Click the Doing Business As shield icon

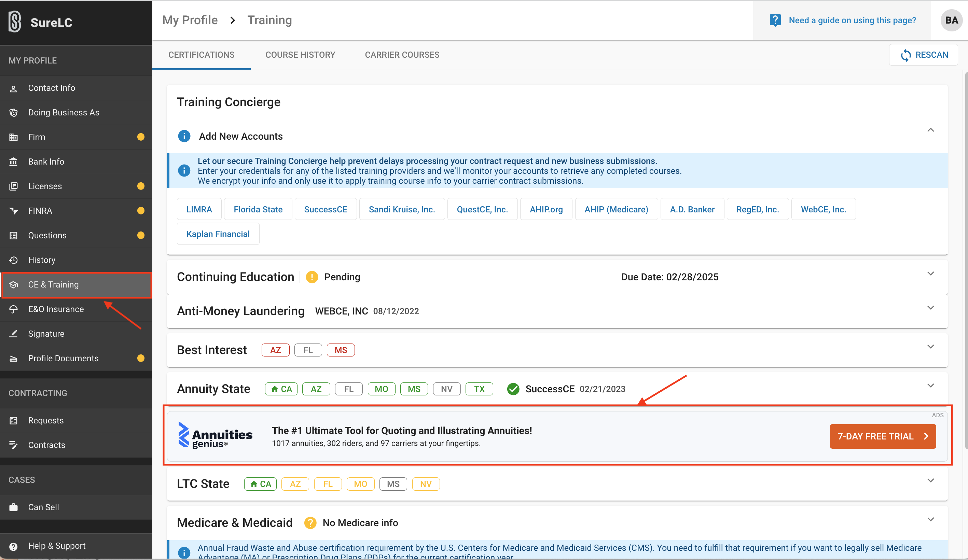coord(13,113)
